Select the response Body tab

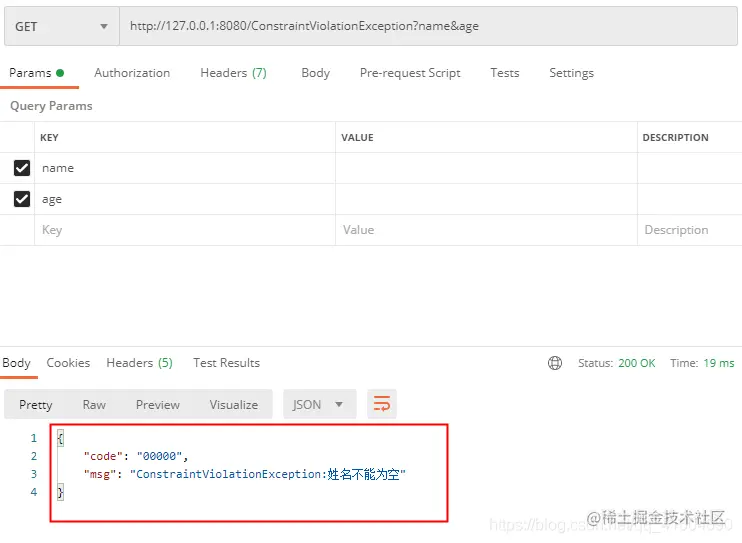point(17,363)
